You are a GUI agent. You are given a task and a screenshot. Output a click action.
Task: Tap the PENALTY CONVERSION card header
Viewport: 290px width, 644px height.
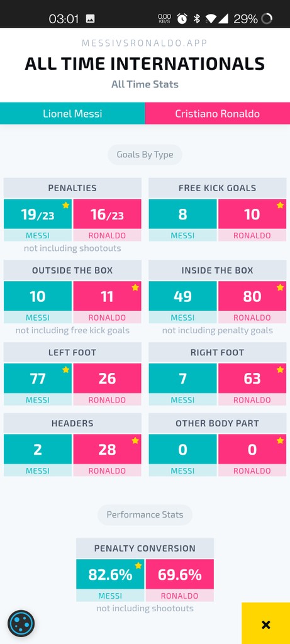(x=145, y=548)
